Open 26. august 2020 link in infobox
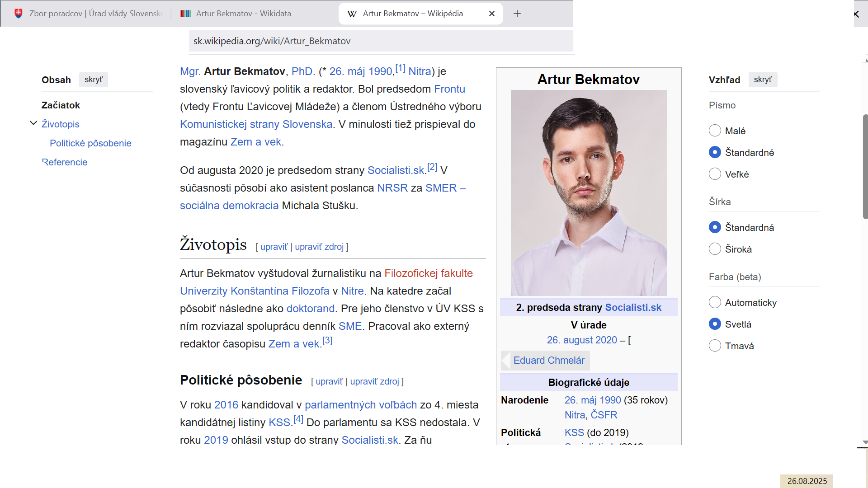Image resolution: width=868 pixels, height=488 pixels. (582, 340)
